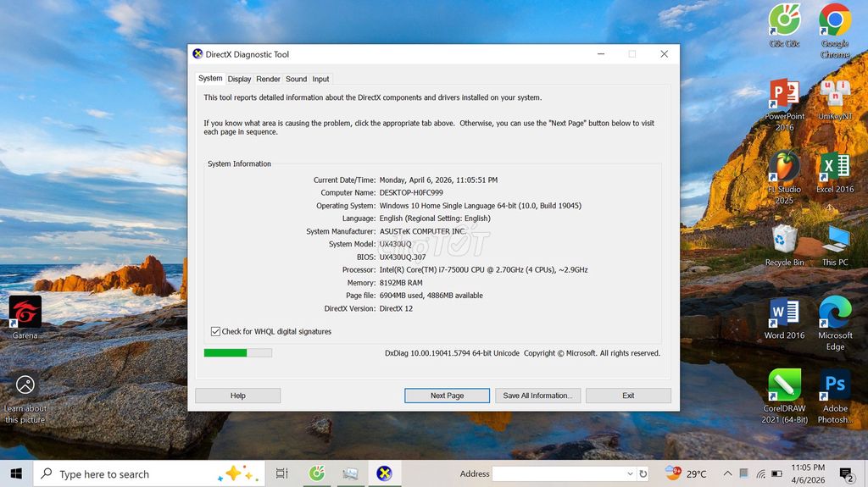Click the processor value Intel Core i7-7500U
The width and height of the screenshot is (868, 487).
pyautogui.click(x=483, y=270)
